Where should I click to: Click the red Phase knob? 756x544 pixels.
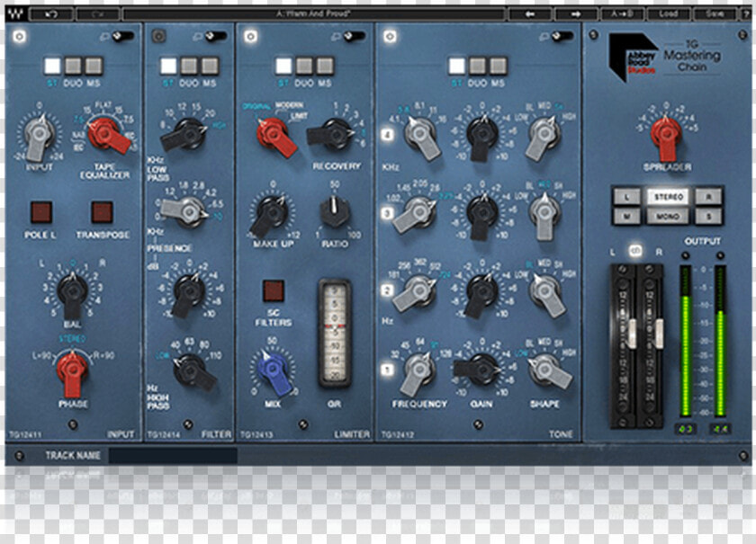click(72, 373)
